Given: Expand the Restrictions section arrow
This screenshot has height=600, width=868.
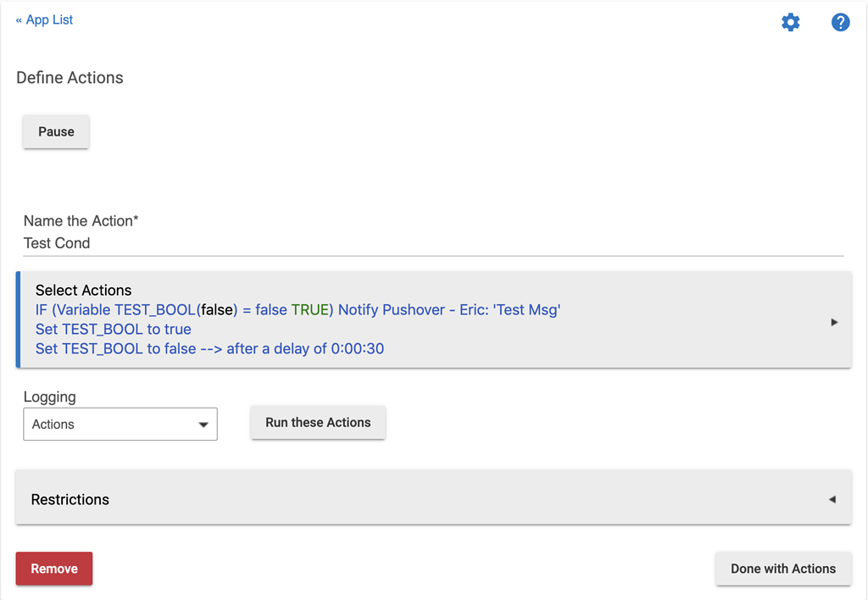Looking at the screenshot, I should [832, 499].
